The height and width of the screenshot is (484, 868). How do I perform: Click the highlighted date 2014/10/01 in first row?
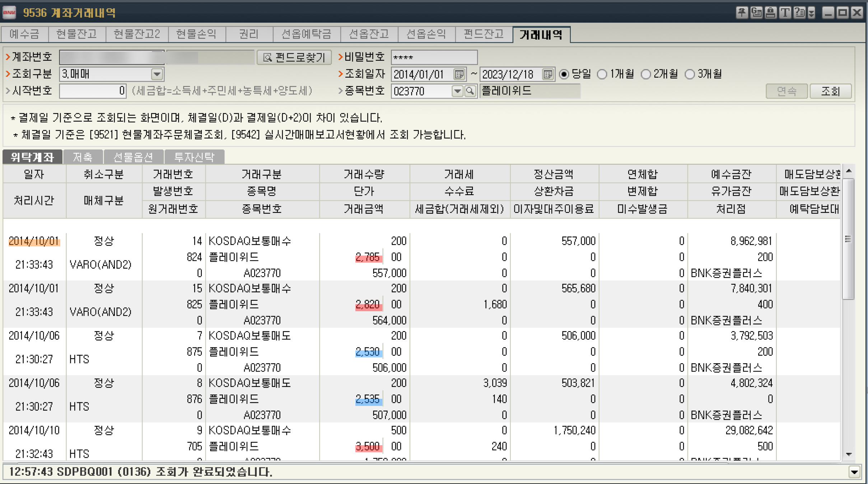coord(34,241)
